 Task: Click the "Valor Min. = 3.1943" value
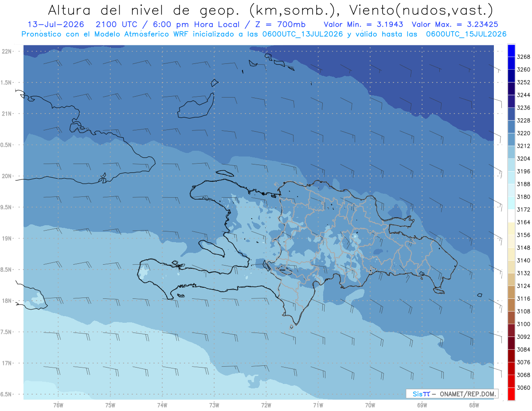coord(363,24)
